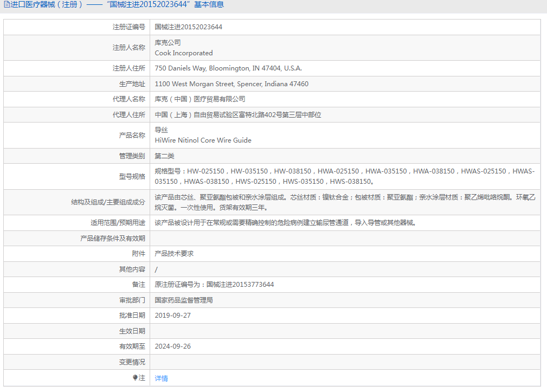Viewport: 547px width, 392px height.
Task: Click the 适用范围/预期用途 label
Action: click(x=118, y=223)
